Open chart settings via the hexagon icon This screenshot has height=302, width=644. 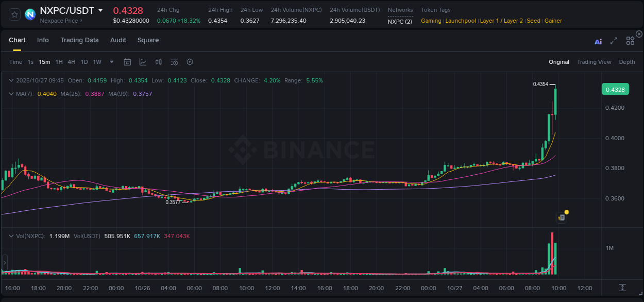tap(190, 62)
